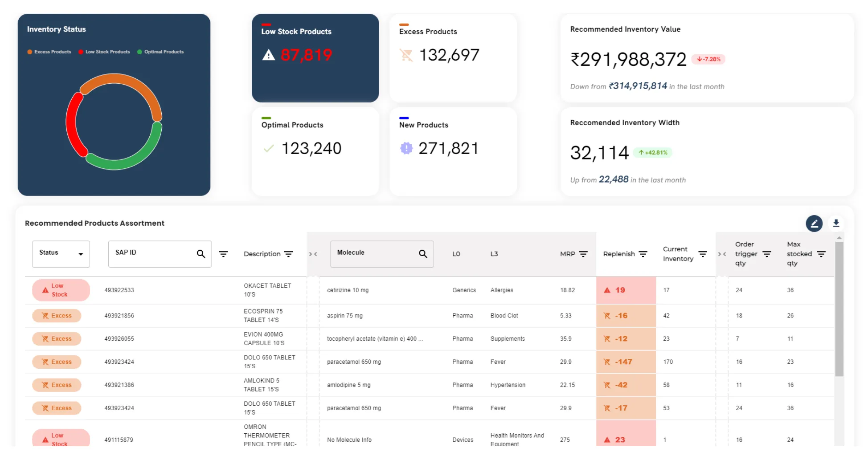
Task: Click replenish value 19 cell
Action: click(626, 290)
